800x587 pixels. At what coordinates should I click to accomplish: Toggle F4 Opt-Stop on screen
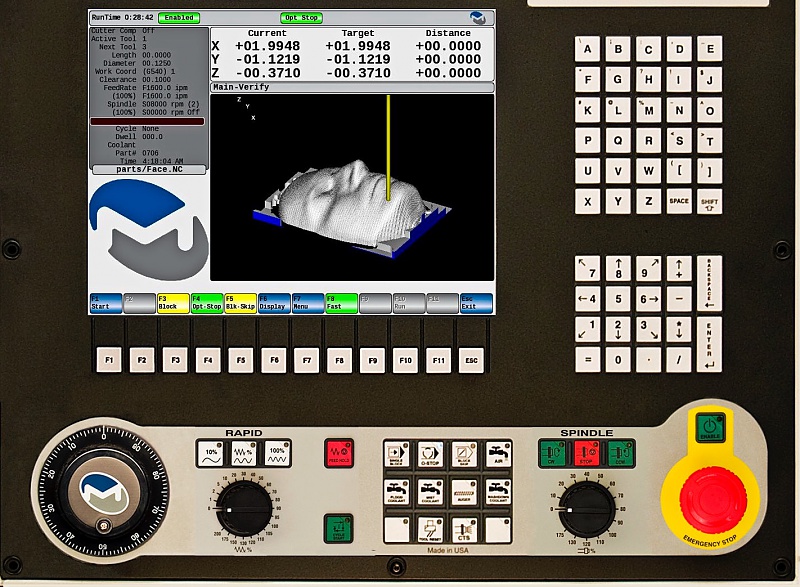(x=207, y=303)
